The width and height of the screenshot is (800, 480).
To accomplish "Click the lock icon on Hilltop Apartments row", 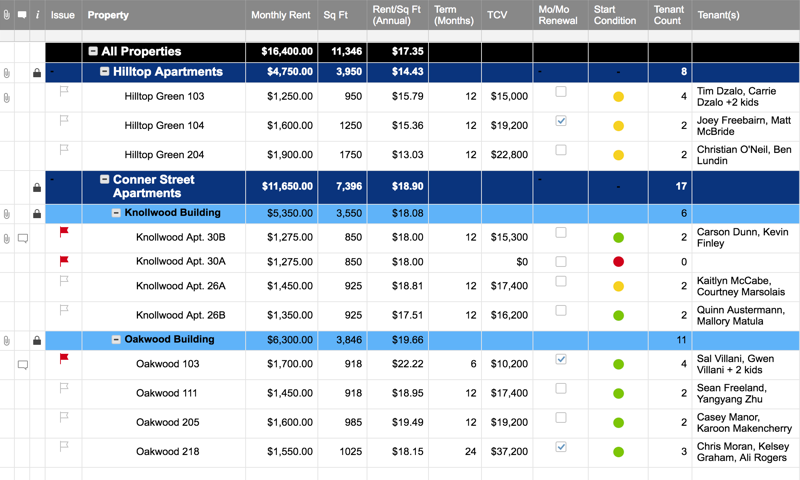I will (x=37, y=73).
